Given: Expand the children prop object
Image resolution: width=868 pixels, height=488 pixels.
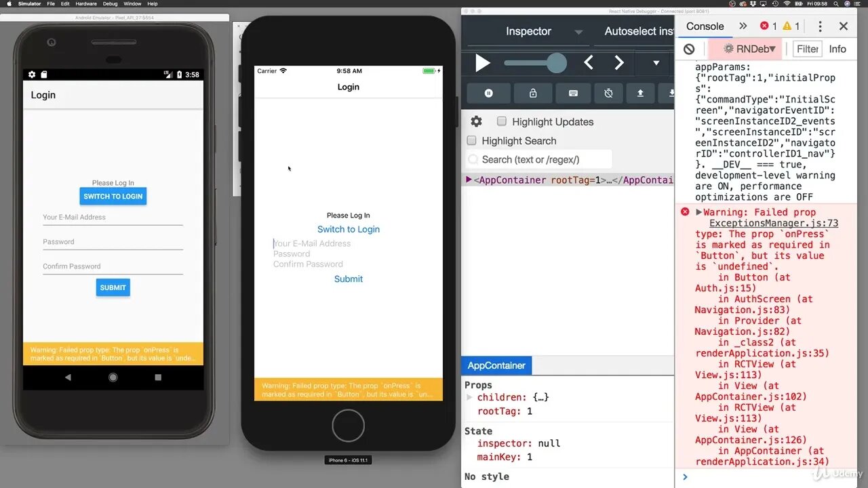Looking at the screenshot, I should point(469,397).
